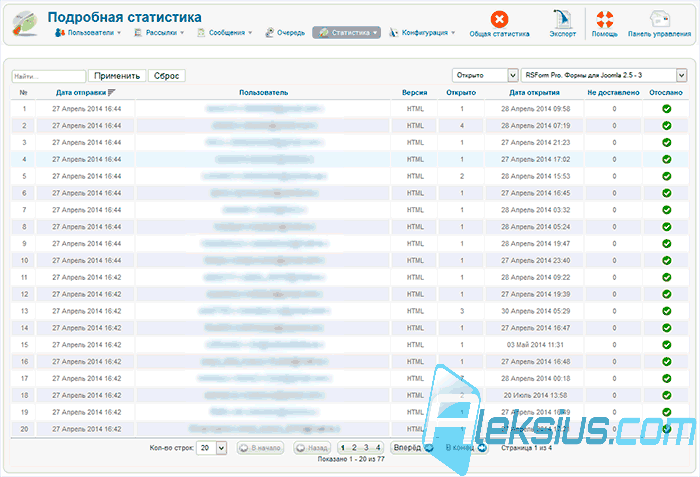Sort by Дата отправки column header
Screen dimensions: 700x477
pyautogui.click(x=81, y=92)
